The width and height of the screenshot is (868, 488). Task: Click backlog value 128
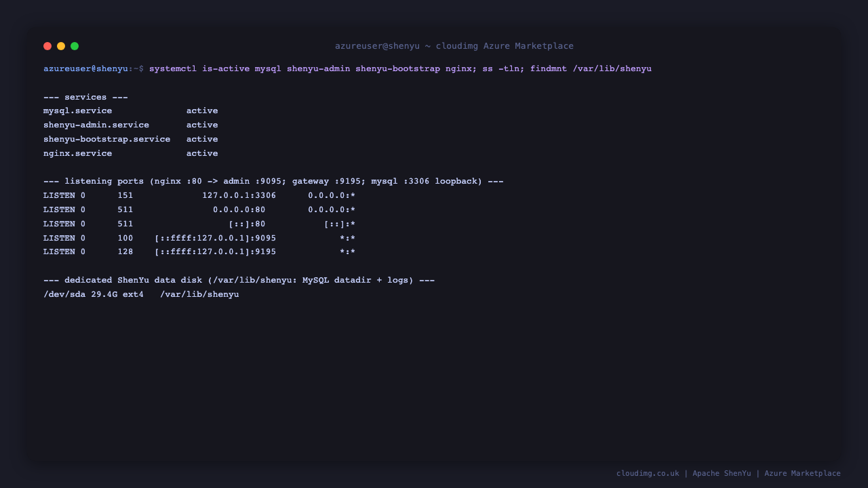pos(125,252)
